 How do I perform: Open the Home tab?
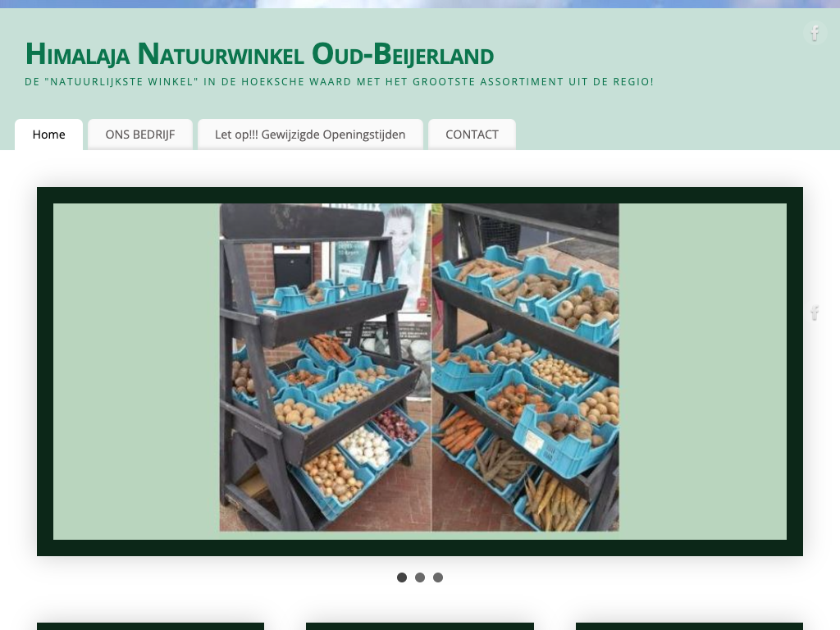coord(48,135)
